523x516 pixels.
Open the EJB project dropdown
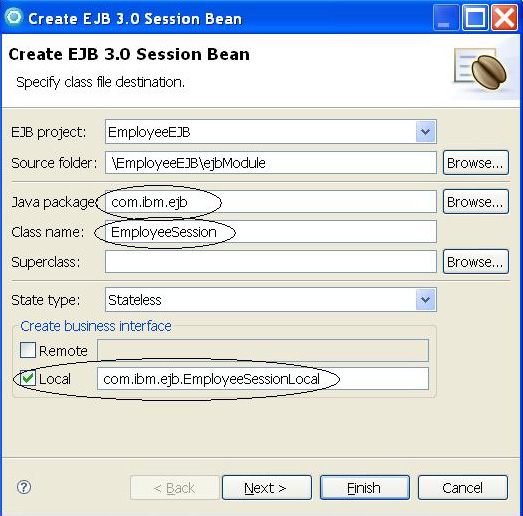point(425,132)
